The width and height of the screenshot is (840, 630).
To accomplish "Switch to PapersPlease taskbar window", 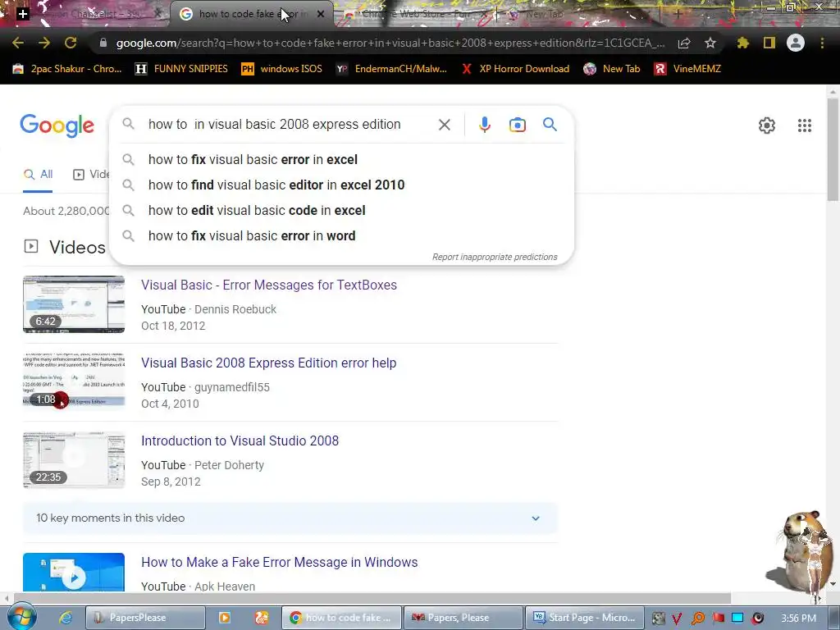I will (146, 618).
